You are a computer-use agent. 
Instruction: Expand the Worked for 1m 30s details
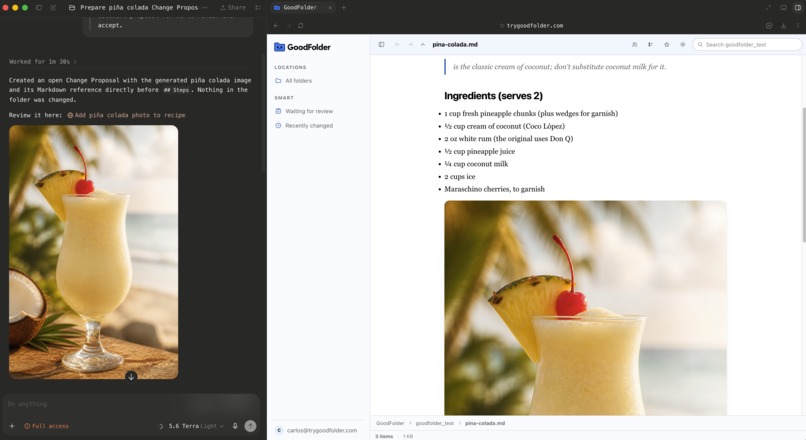(x=43, y=62)
